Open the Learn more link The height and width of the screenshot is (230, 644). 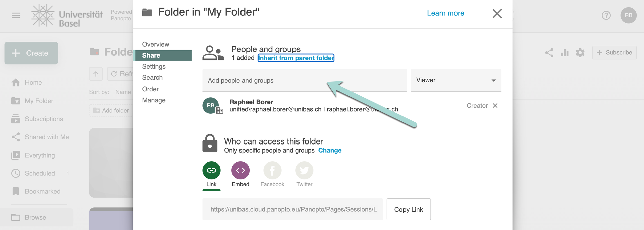(x=445, y=13)
